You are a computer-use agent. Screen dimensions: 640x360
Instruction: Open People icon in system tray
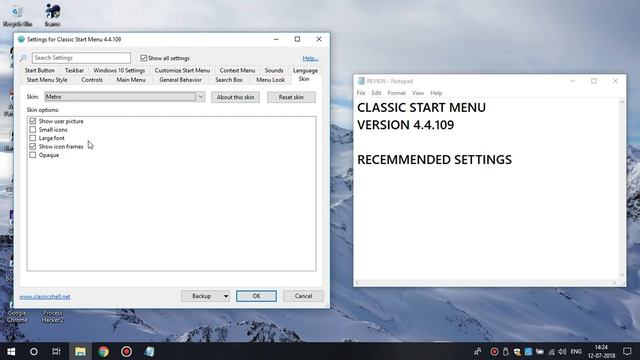[477, 351]
